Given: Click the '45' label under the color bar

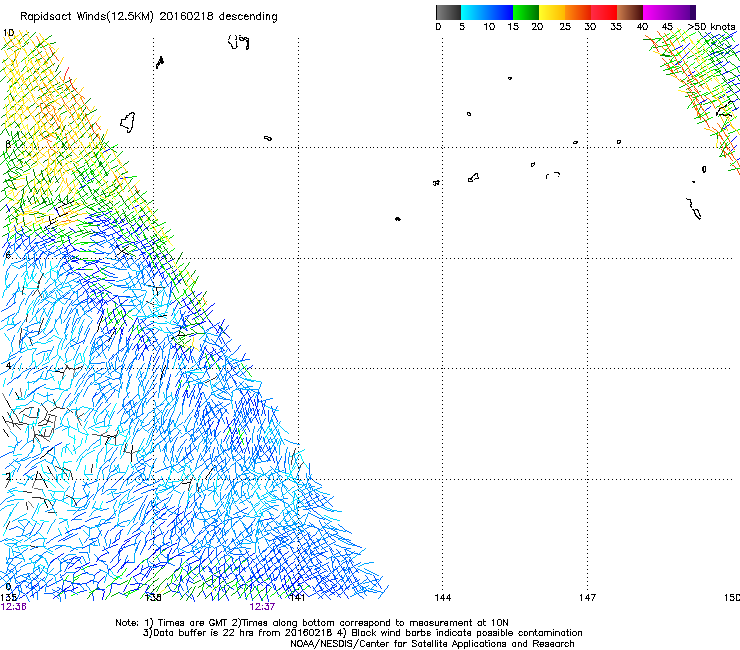Looking at the screenshot, I should pos(667,27).
